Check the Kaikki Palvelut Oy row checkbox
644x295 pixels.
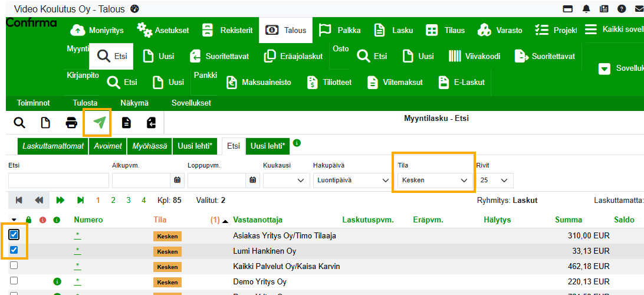click(x=14, y=265)
